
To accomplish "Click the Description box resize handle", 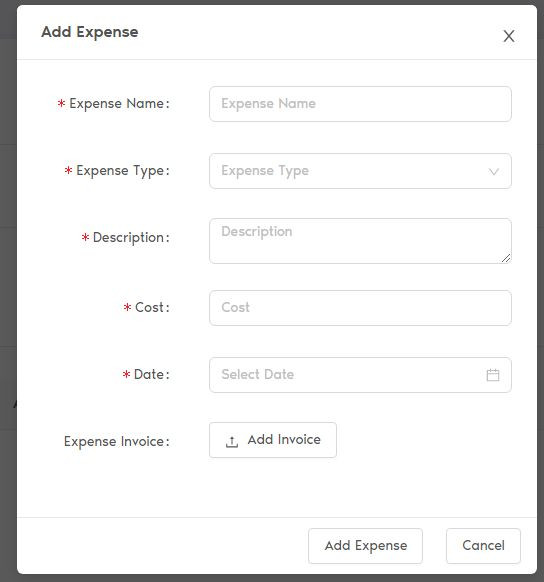I will click(x=506, y=258).
